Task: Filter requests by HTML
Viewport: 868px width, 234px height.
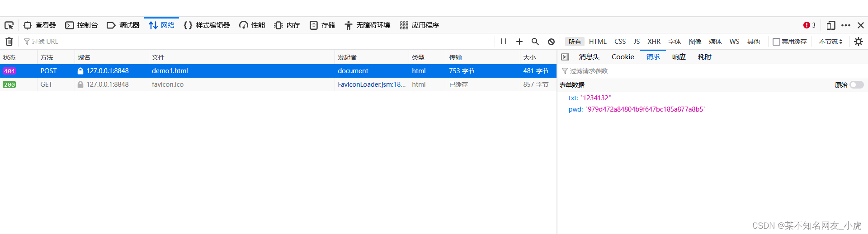Action: pos(598,42)
